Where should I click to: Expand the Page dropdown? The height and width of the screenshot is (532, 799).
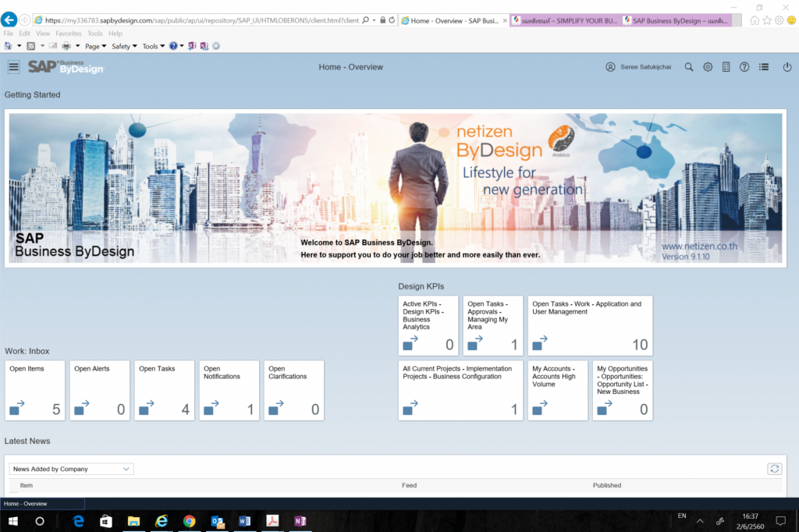coord(96,46)
